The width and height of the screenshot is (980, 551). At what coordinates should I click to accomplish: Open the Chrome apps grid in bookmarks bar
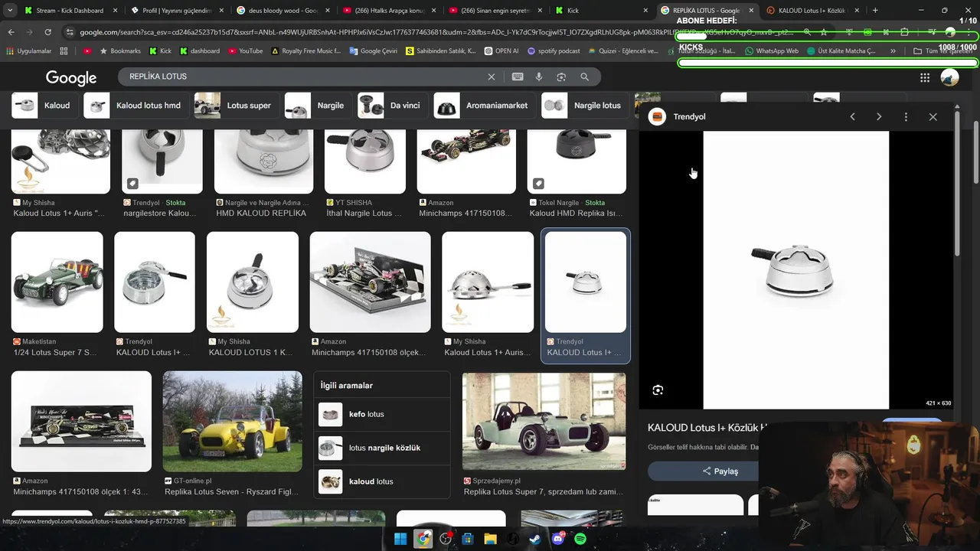point(64,51)
